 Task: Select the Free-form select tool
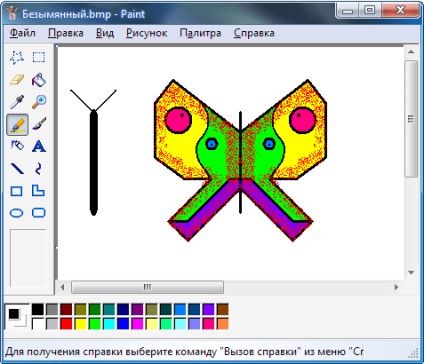tap(17, 57)
